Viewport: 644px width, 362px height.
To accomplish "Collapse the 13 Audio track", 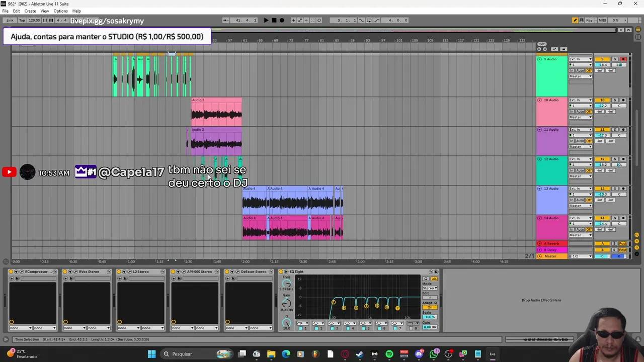I will tap(539, 189).
